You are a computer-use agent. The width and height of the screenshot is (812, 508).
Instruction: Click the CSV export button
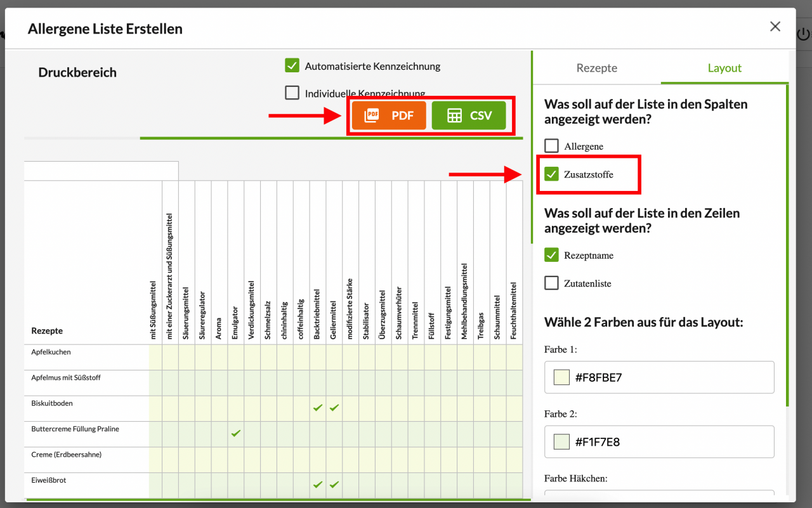pyautogui.click(x=469, y=115)
